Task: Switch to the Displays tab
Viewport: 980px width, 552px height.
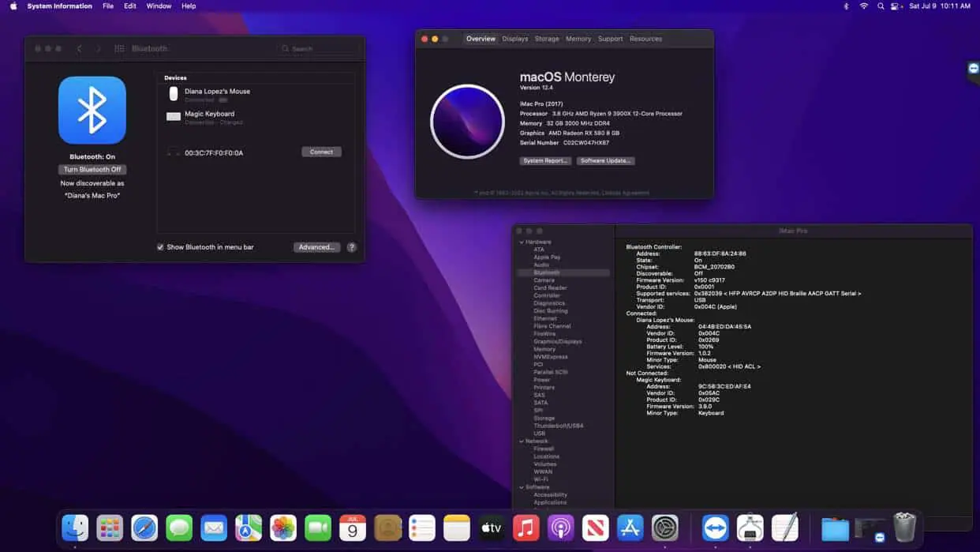Action: 515,39
